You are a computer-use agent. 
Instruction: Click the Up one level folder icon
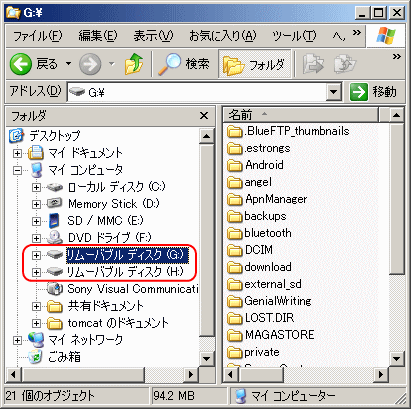click(134, 64)
